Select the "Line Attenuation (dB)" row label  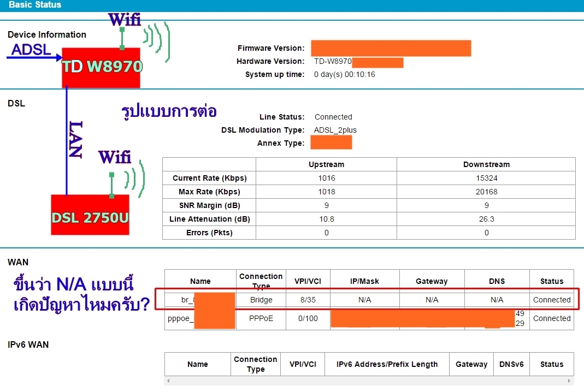coord(209,219)
